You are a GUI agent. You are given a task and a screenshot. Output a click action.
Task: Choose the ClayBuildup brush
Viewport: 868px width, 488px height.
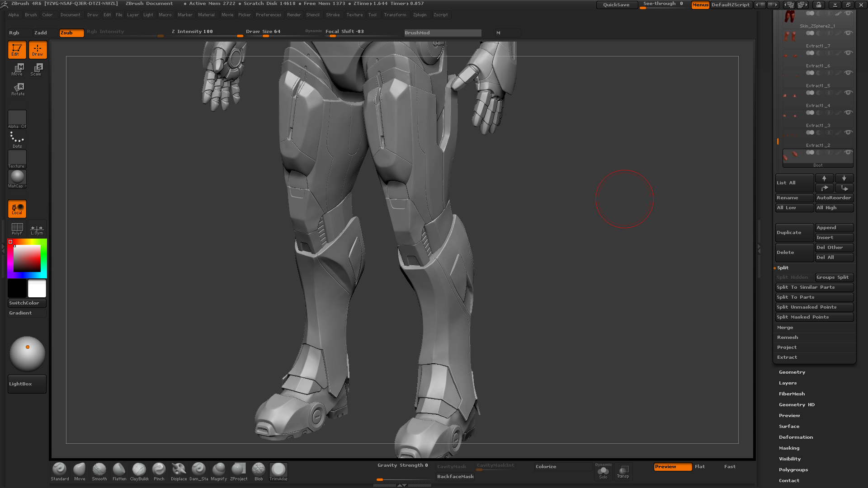[139, 472]
